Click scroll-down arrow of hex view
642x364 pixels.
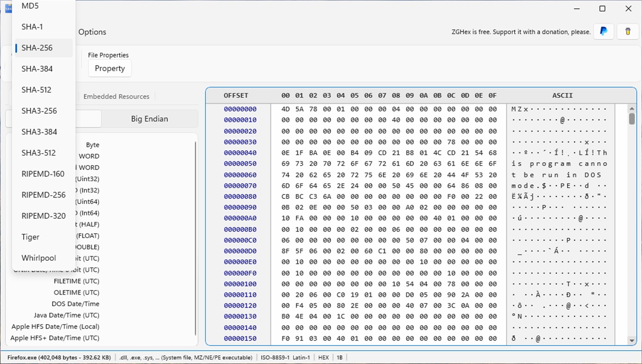tap(632, 341)
